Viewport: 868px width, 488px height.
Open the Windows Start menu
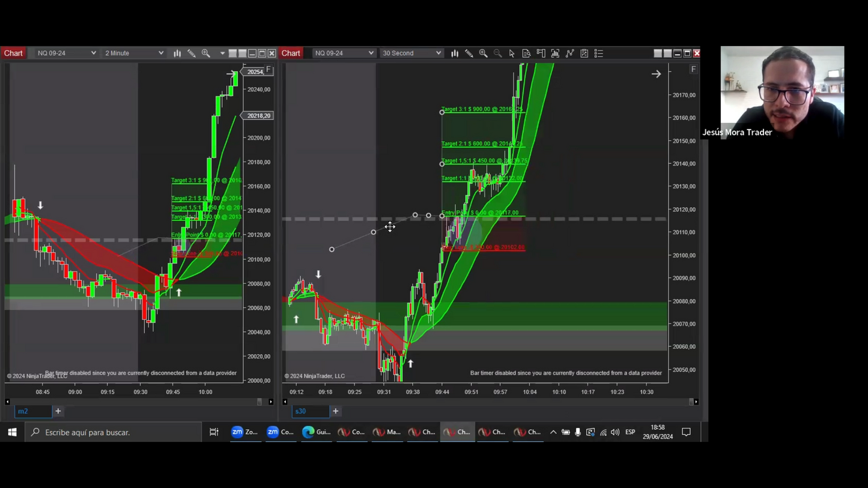pyautogui.click(x=12, y=432)
